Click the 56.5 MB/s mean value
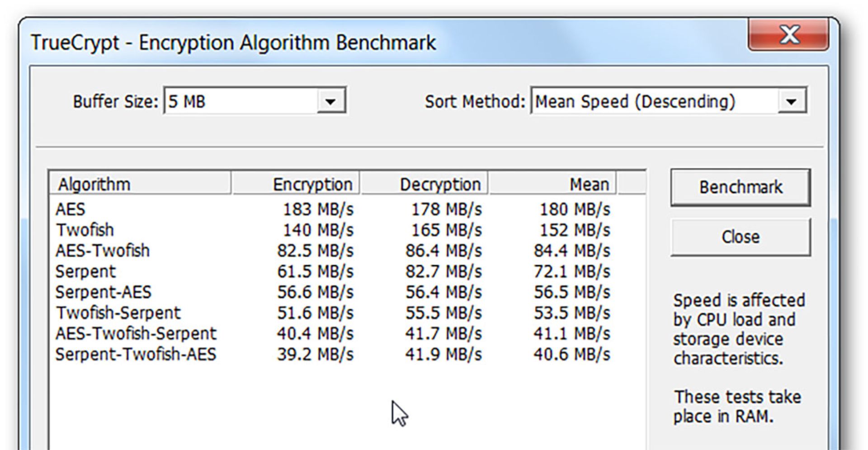Screen dimensions: 868x450 click(572, 292)
